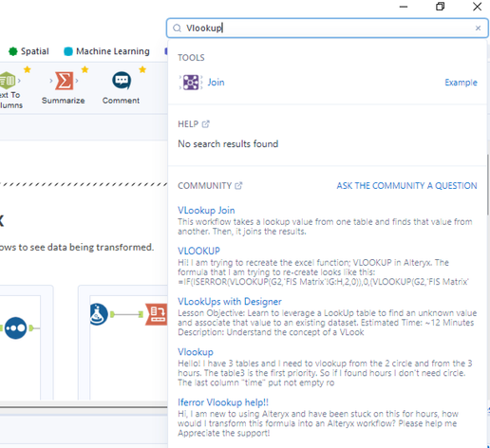The height and width of the screenshot is (448, 490).
Task: Toggle favorite star on Comment tool
Action: (142, 69)
